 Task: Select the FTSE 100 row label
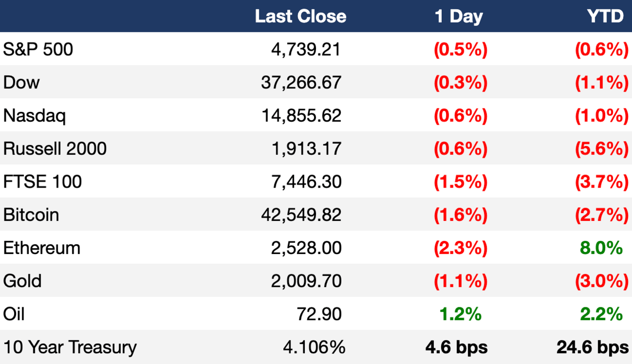43,182
